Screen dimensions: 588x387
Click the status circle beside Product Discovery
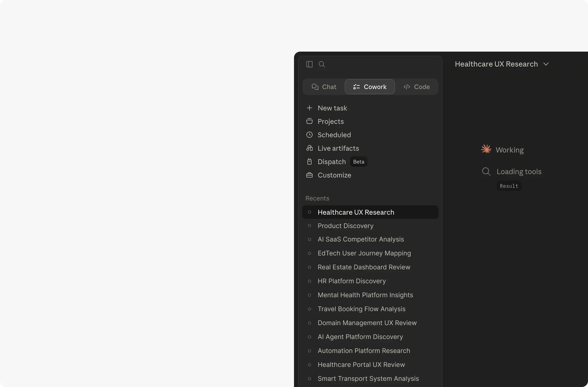pyautogui.click(x=309, y=226)
